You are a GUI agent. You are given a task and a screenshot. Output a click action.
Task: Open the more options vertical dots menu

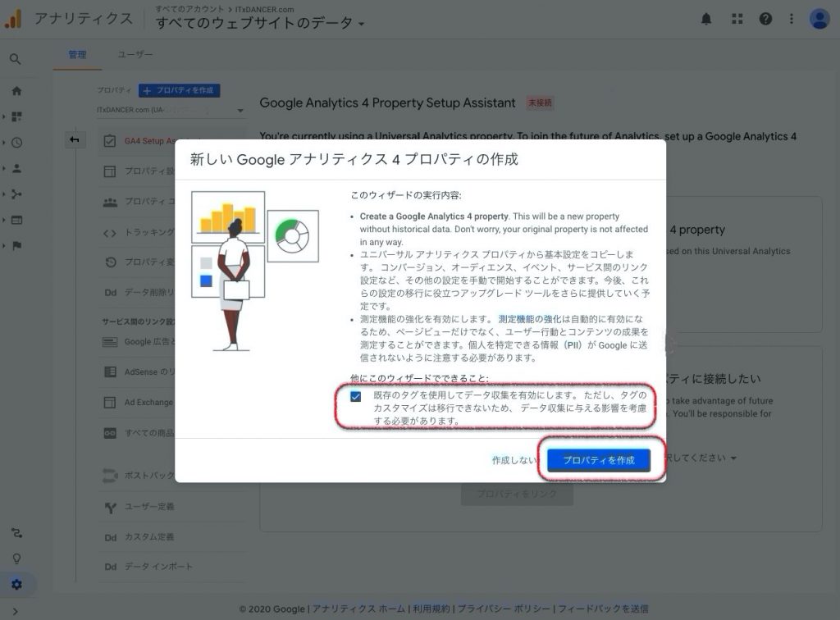(791, 19)
